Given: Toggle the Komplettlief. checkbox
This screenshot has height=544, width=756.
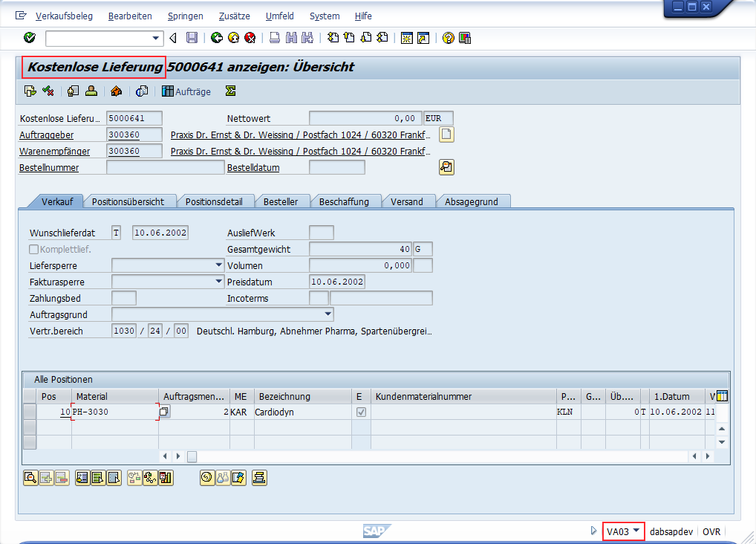Looking at the screenshot, I should point(33,249).
